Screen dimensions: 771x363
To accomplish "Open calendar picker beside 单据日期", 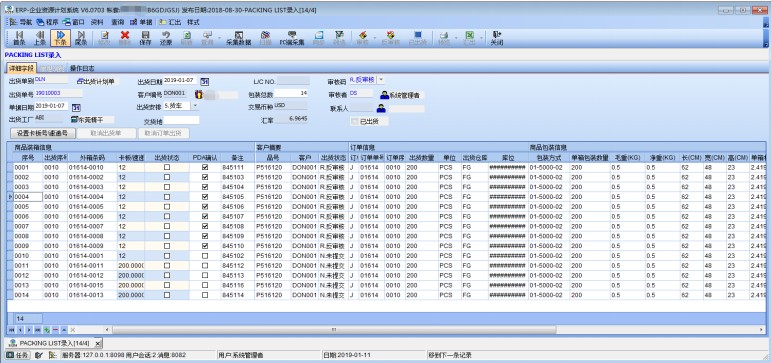I will pos(76,107).
